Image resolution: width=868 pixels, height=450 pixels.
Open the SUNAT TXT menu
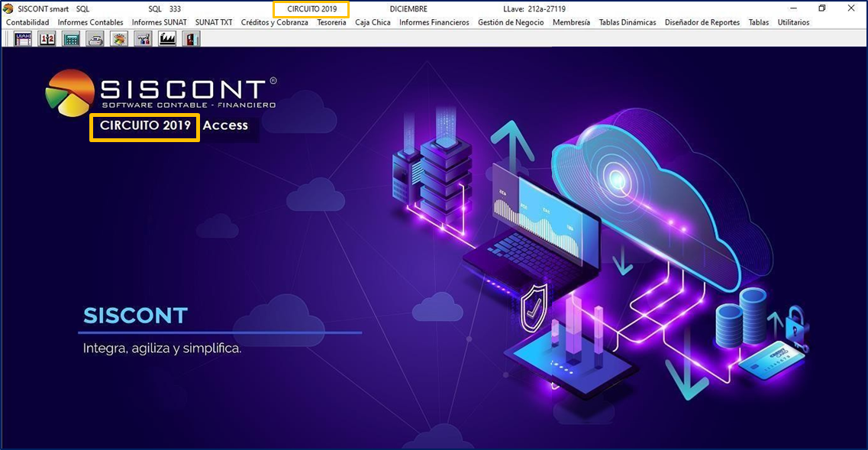coord(214,22)
